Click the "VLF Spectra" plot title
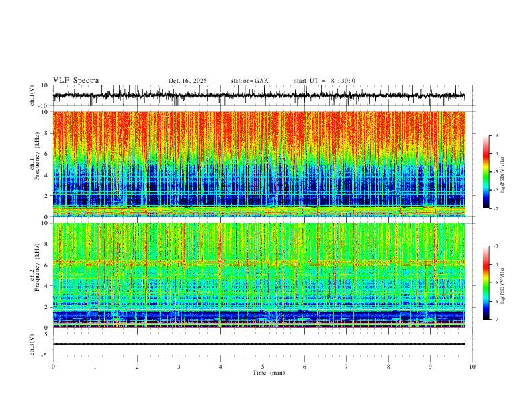The image size is (532, 411). pos(76,81)
